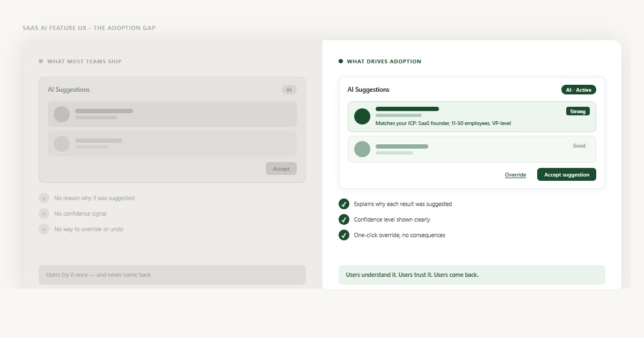Click the grayed Accept button
644x338 pixels.
(281, 168)
